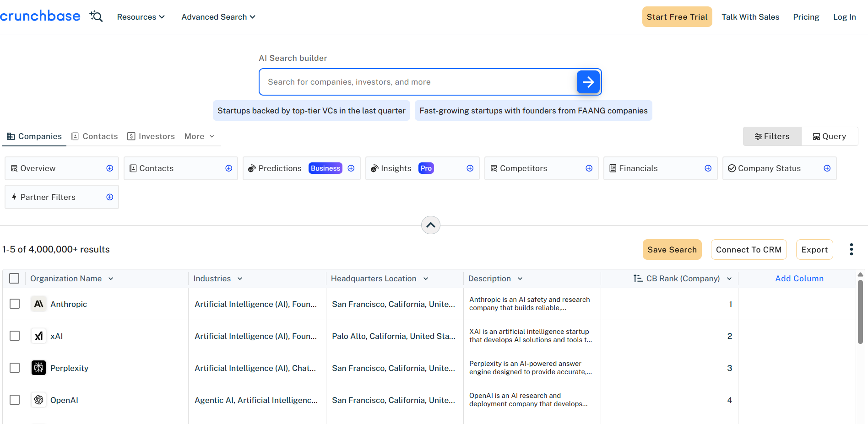Add the Partner Filters with plus icon
868x424 pixels.
[x=110, y=197]
